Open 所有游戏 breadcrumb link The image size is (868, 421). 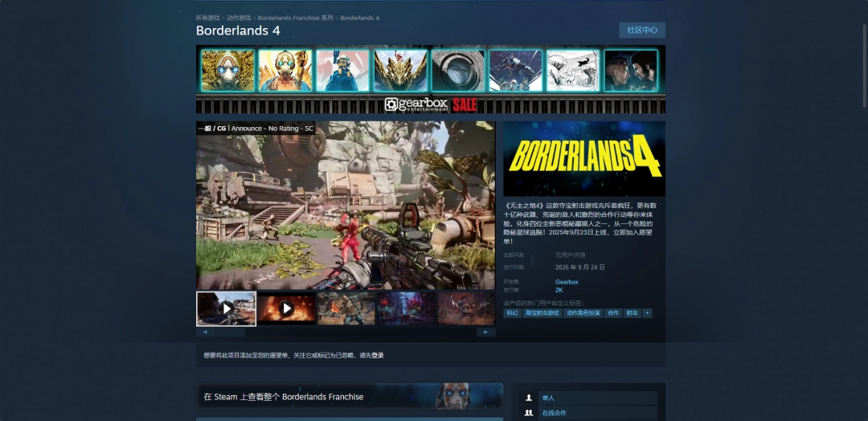pos(208,18)
